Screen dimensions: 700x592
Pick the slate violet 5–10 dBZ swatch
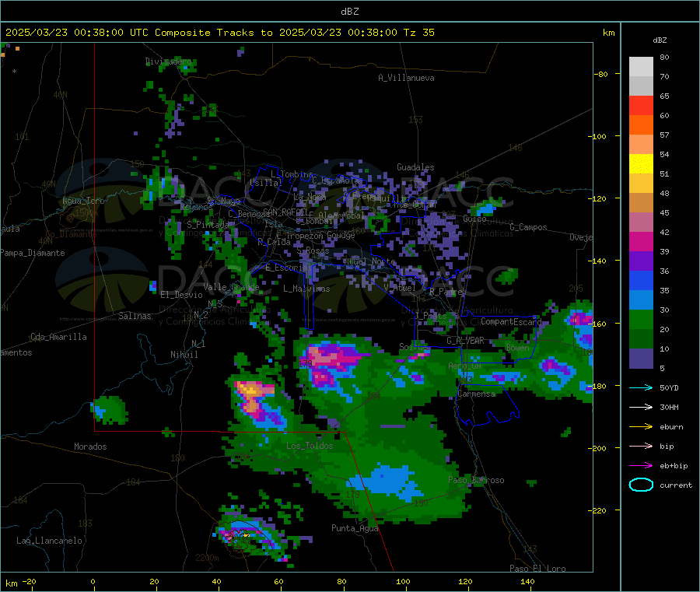click(641, 359)
